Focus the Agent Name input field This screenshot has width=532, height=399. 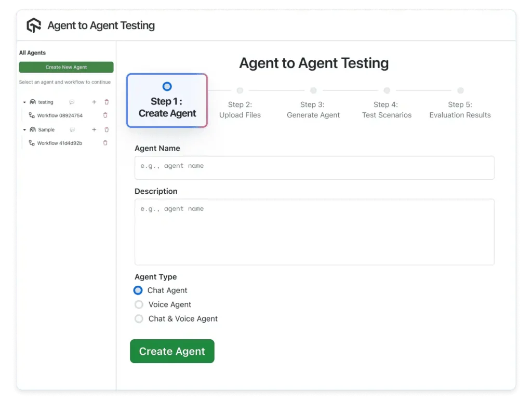(x=314, y=167)
